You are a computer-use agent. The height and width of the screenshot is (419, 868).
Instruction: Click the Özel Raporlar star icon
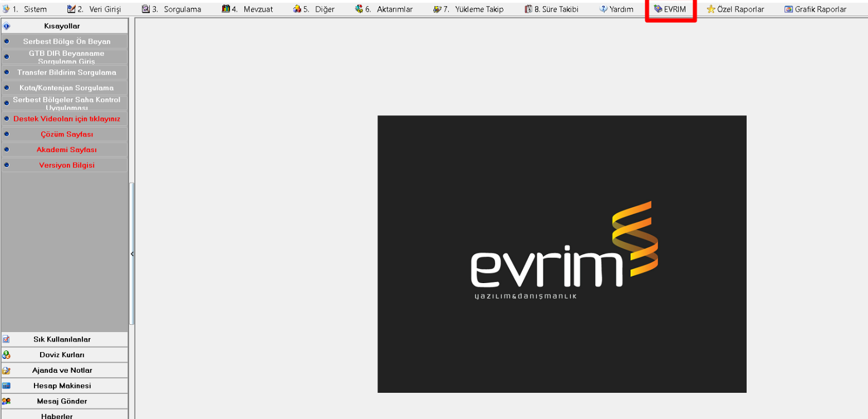tap(711, 9)
